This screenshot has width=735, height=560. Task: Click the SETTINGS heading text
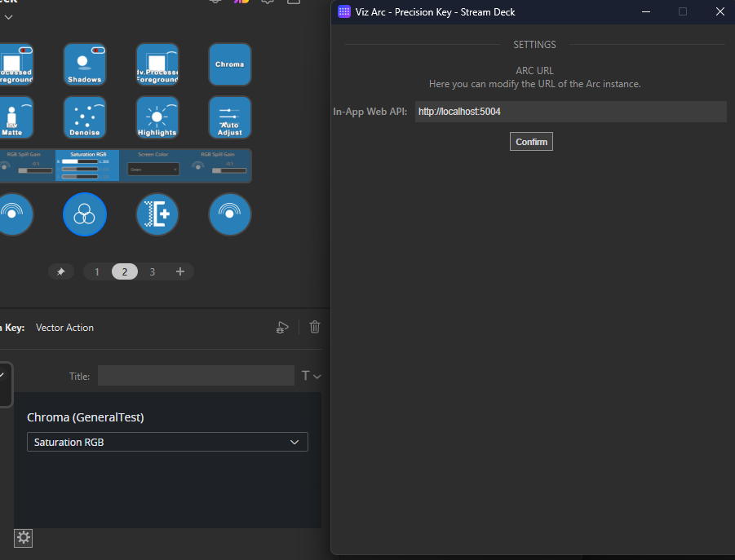[x=534, y=45]
